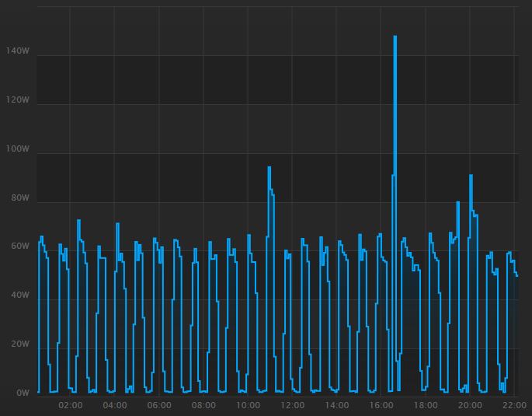Select the 02:00 time axis label
532x416 pixels.
[70, 405]
